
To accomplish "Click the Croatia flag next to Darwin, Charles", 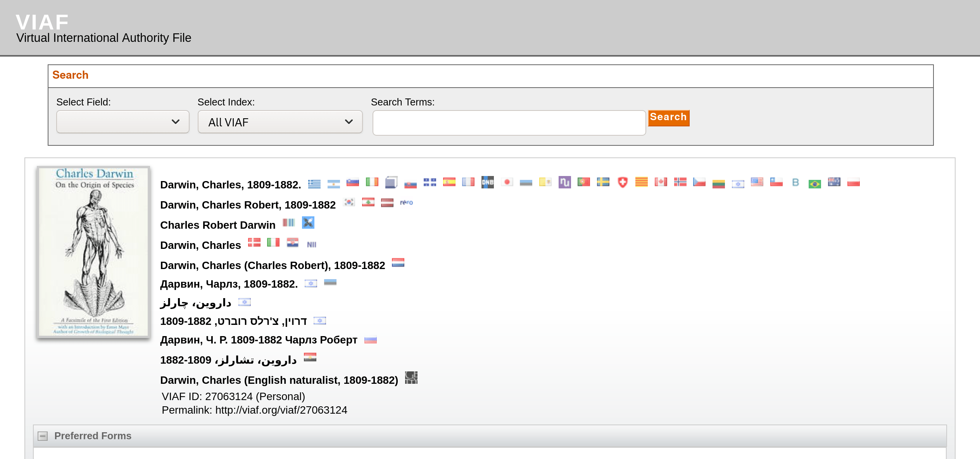I will tap(292, 243).
